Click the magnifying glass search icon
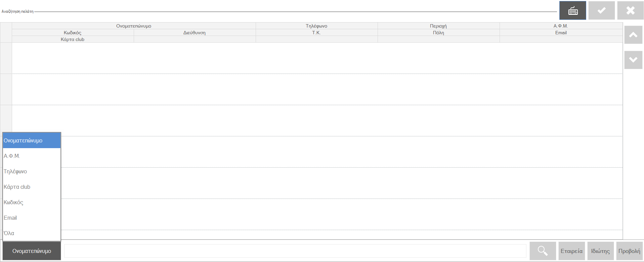The width and height of the screenshot is (644, 262). tap(543, 251)
